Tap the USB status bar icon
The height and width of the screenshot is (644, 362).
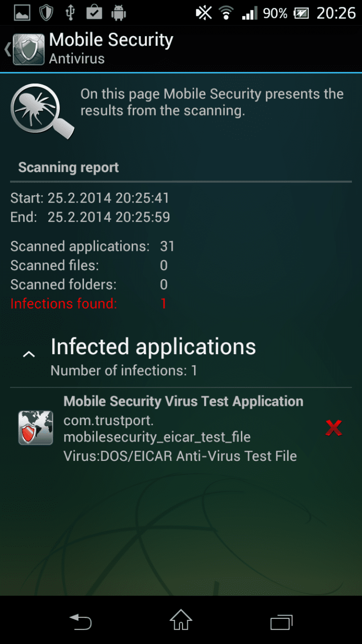pyautogui.click(x=70, y=13)
